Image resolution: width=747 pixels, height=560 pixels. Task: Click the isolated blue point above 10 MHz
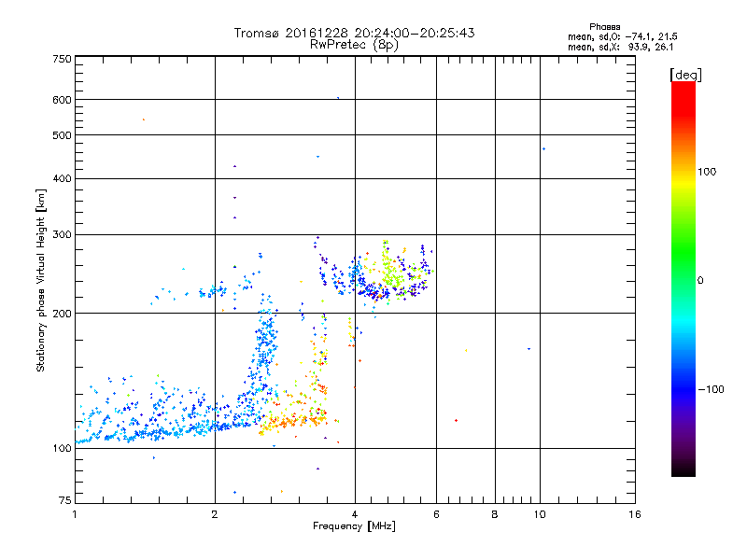(x=543, y=149)
